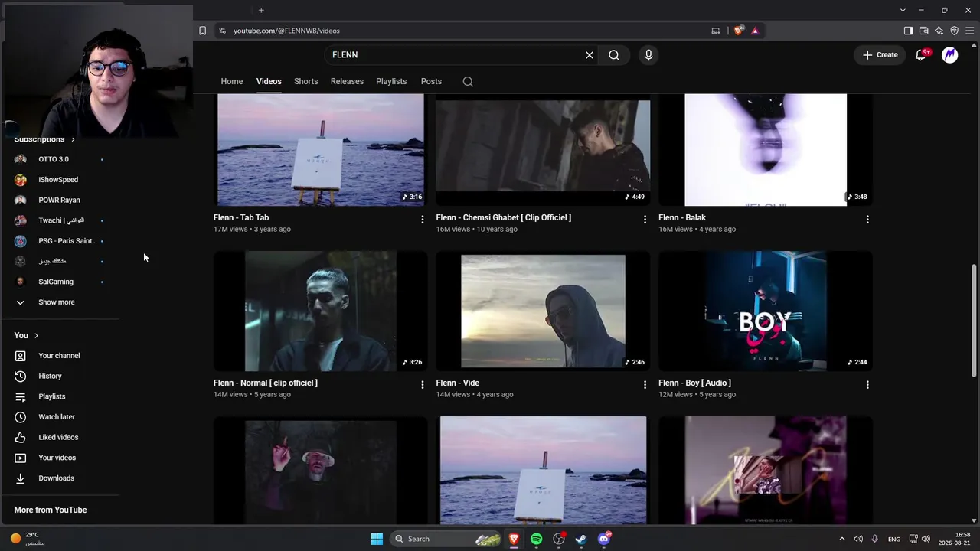Screen dimensions: 980x551
Task: Open Brave Shields lion icon in address bar
Action: click(x=738, y=31)
